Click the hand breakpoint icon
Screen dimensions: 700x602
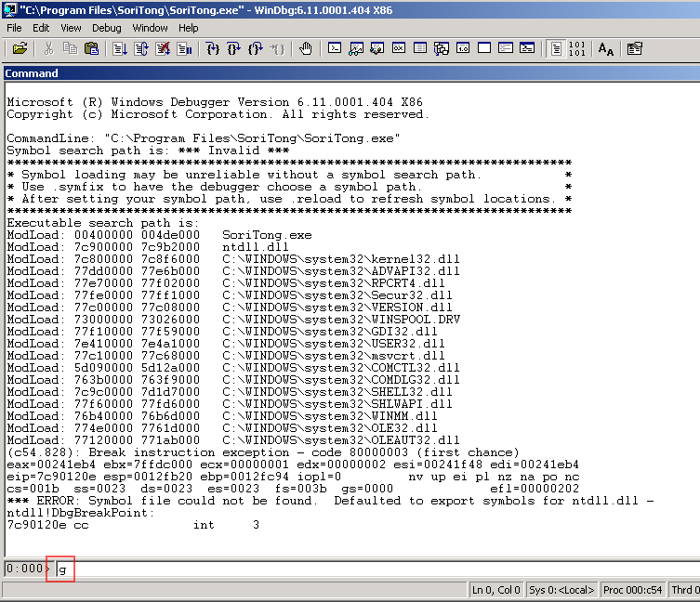point(307,48)
